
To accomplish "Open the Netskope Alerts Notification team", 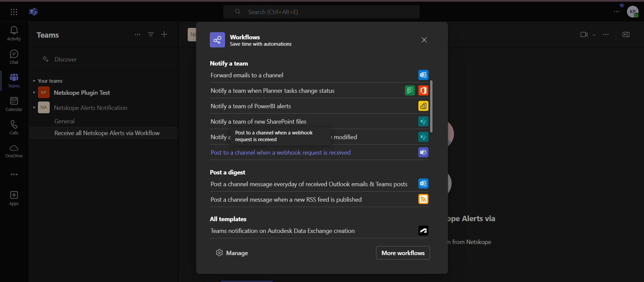I will [x=90, y=108].
